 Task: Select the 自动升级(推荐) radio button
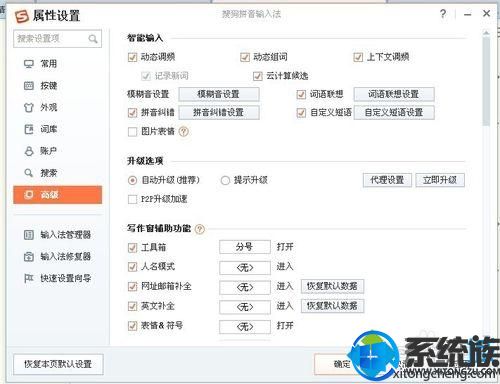click(x=132, y=180)
